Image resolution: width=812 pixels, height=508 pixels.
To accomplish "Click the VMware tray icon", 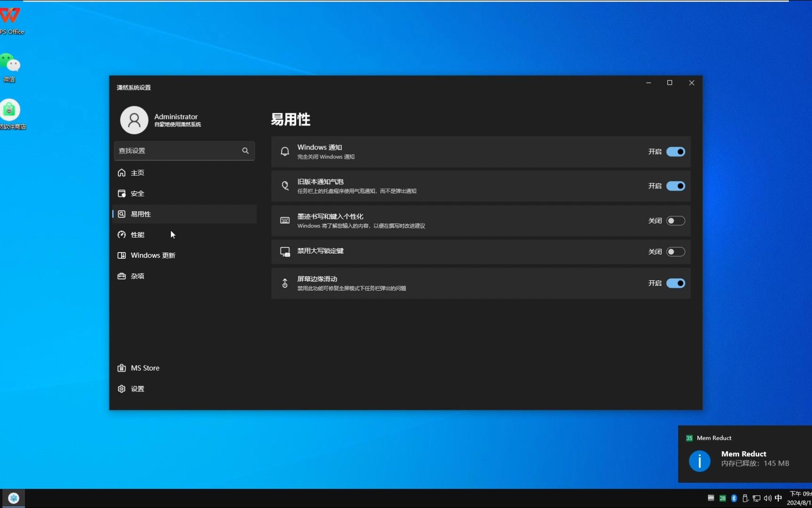I will [711, 498].
